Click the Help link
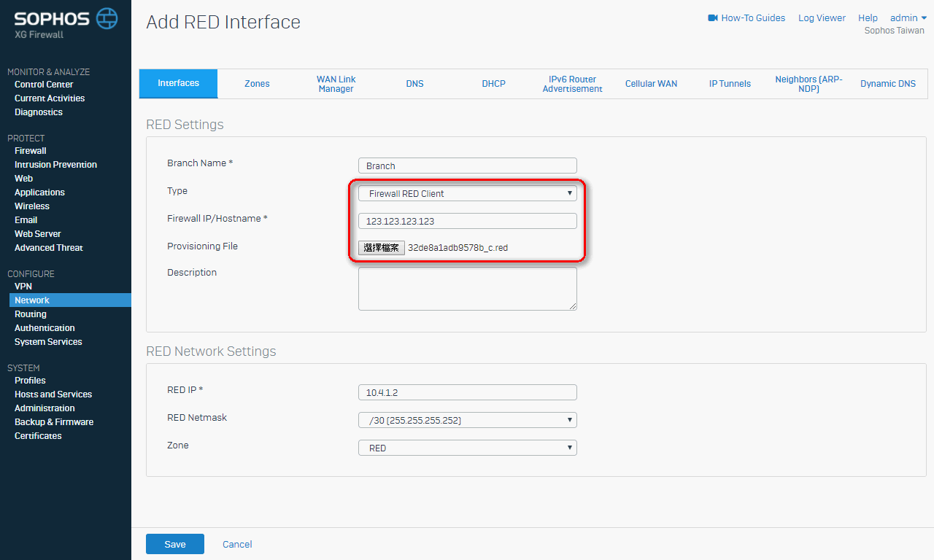934x560 pixels. [x=868, y=17]
